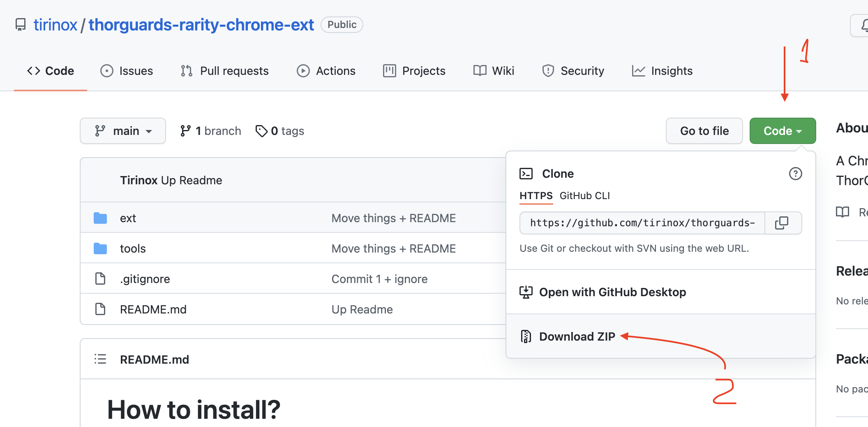Screen dimensions: 868x427
Task: Select the GitHub CLI clone tab
Action: 585,196
